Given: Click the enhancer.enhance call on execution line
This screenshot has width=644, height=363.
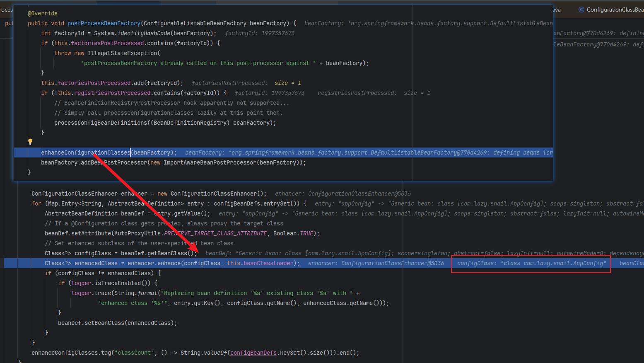Looking at the screenshot, I should point(154,263).
